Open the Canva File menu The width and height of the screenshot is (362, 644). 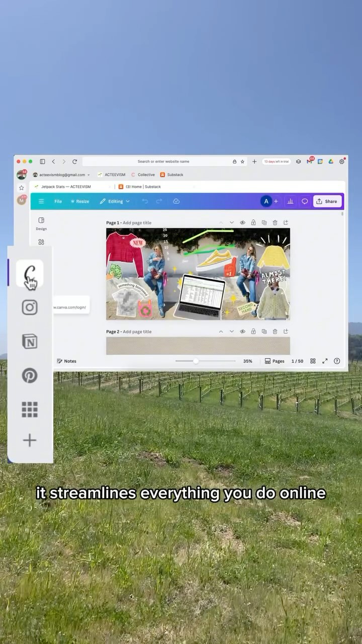click(58, 201)
